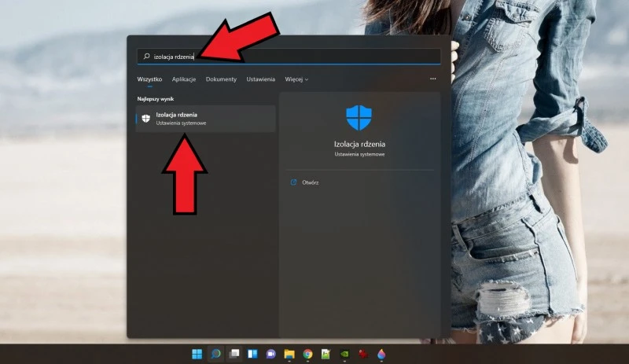Open the Windows Start menu

[x=197, y=354]
